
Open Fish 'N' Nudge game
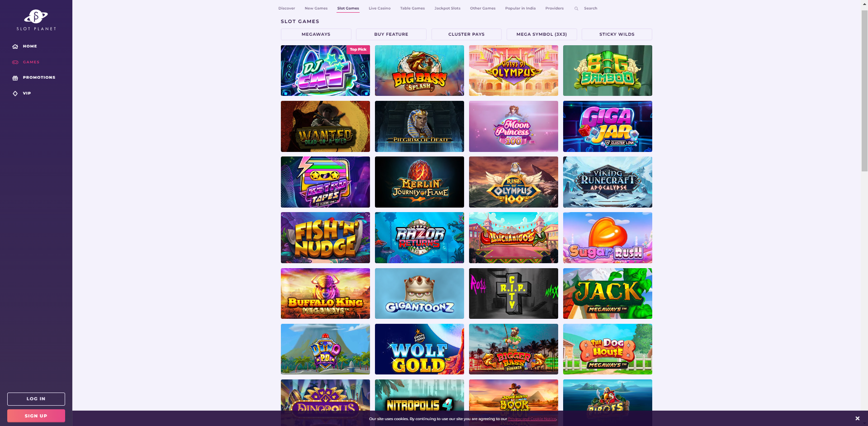(325, 238)
